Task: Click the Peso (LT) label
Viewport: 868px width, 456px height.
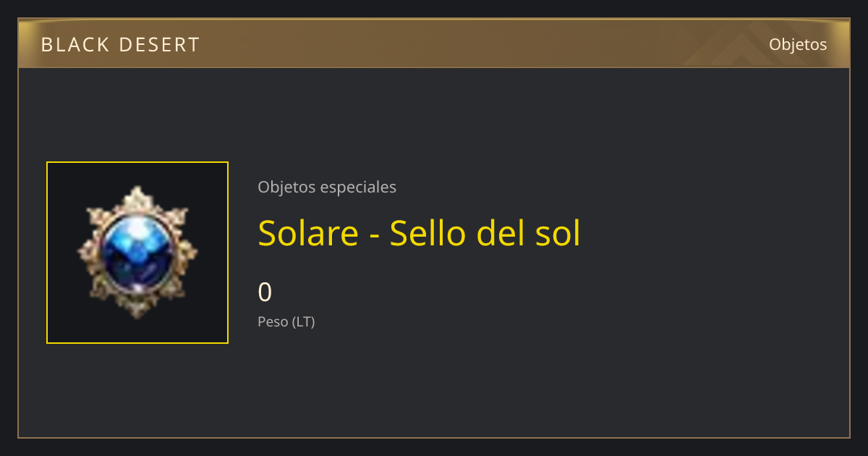Action: (x=286, y=322)
